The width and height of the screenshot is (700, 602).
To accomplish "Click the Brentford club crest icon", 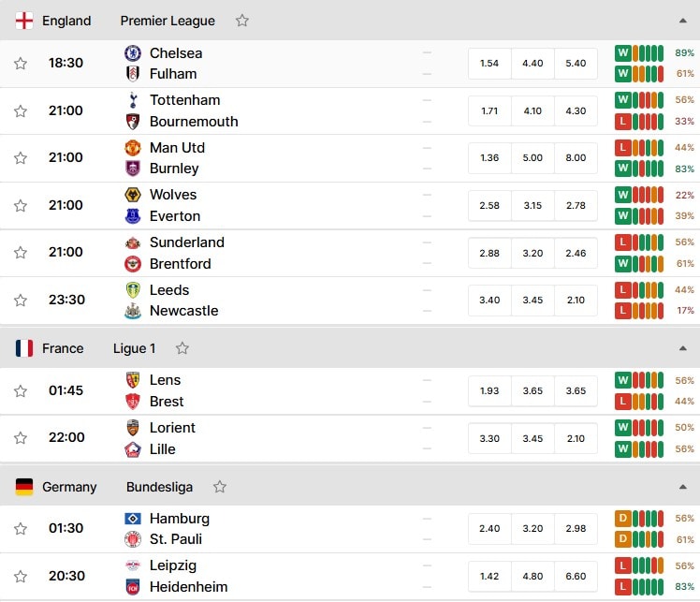I will pos(133,264).
